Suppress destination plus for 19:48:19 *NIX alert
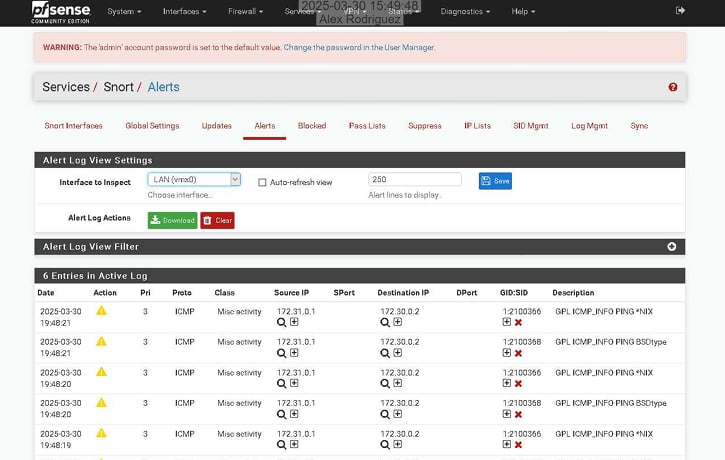This screenshot has width=725, height=460. coord(398,444)
